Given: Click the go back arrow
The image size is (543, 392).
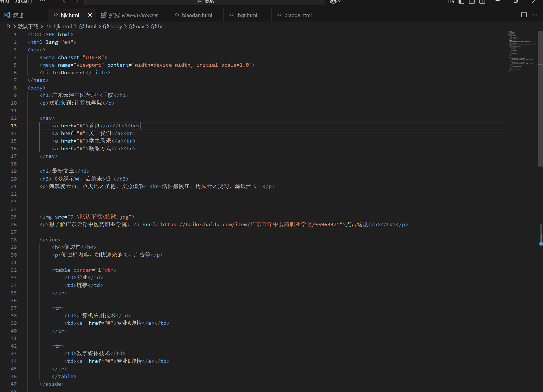Looking at the screenshot, I should click(66, 2).
